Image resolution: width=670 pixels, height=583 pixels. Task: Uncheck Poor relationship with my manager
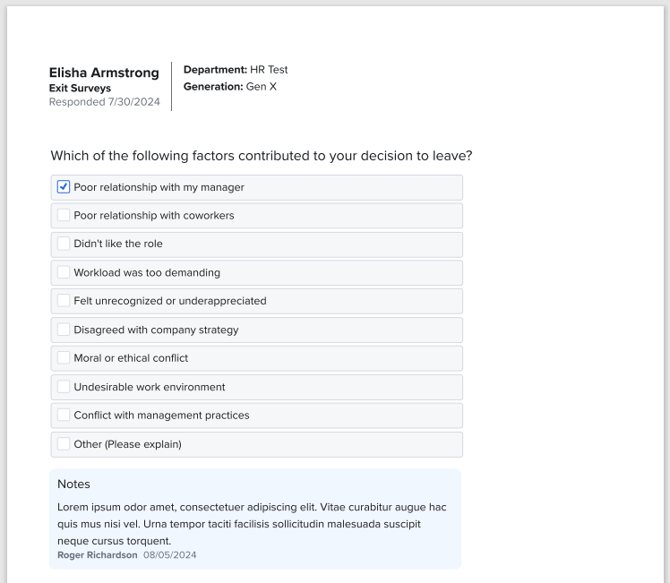point(63,187)
